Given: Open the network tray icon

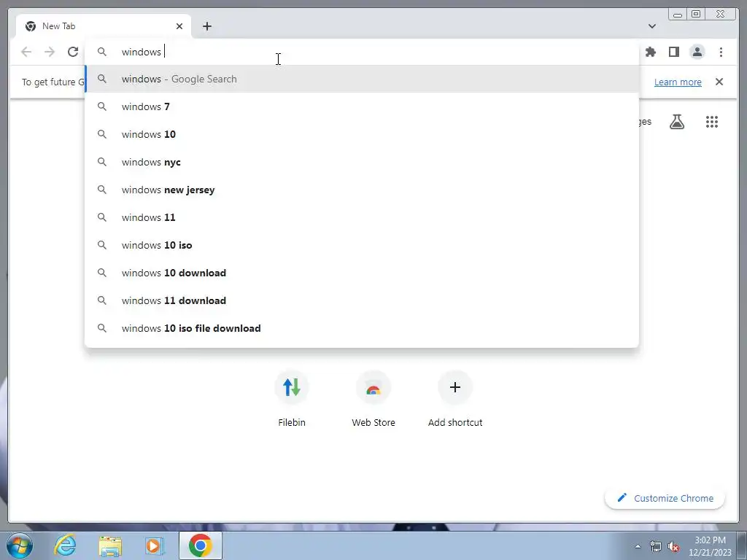Looking at the screenshot, I should [x=656, y=546].
